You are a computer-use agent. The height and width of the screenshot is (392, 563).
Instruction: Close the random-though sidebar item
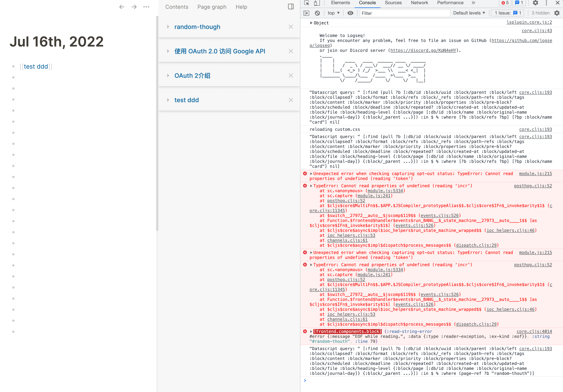click(291, 27)
